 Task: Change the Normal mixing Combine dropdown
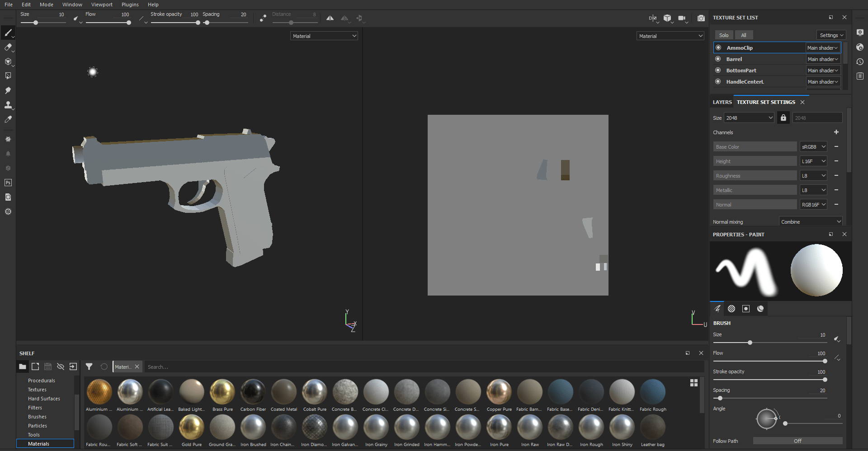pyautogui.click(x=810, y=221)
